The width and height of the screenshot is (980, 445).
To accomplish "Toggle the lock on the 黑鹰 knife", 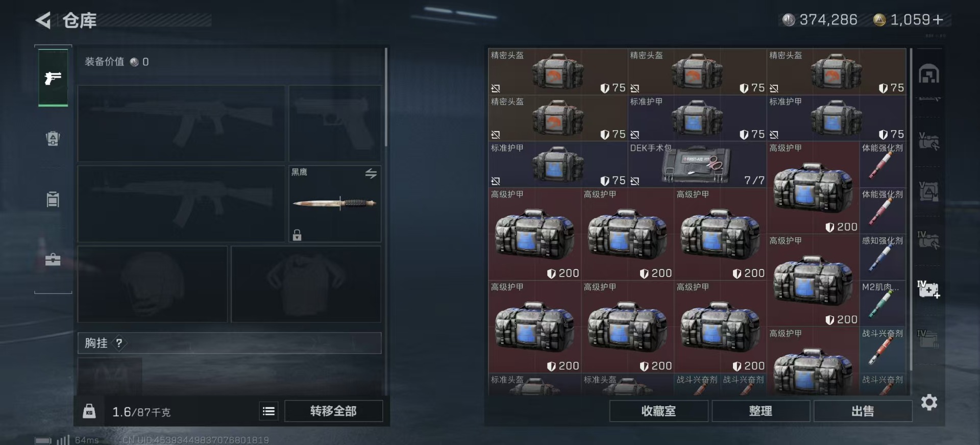I will click(297, 235).
